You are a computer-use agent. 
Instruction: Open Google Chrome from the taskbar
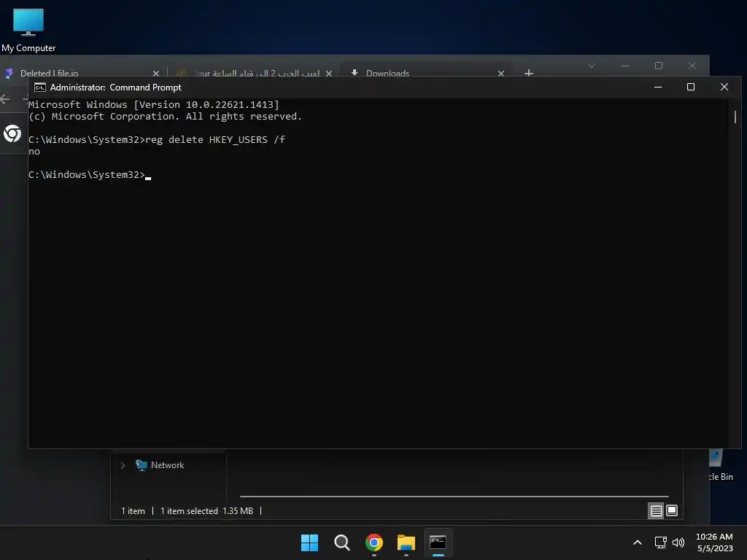[374, 542]
